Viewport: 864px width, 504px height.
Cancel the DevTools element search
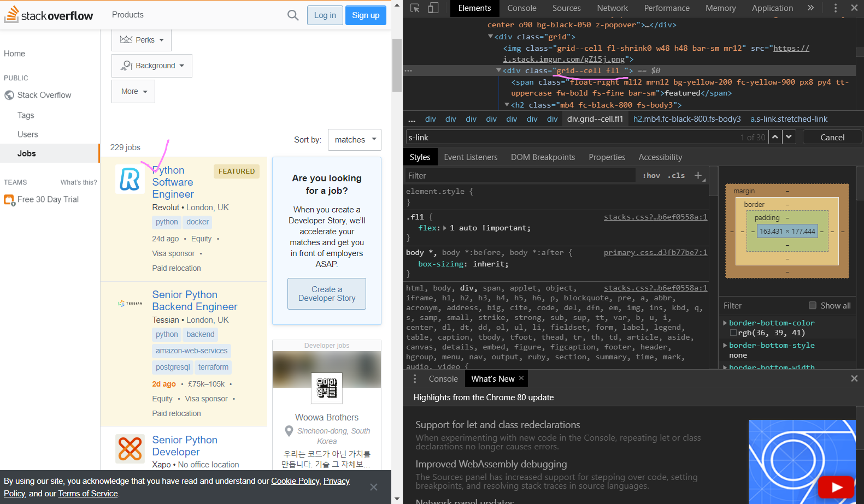point(832,137)
